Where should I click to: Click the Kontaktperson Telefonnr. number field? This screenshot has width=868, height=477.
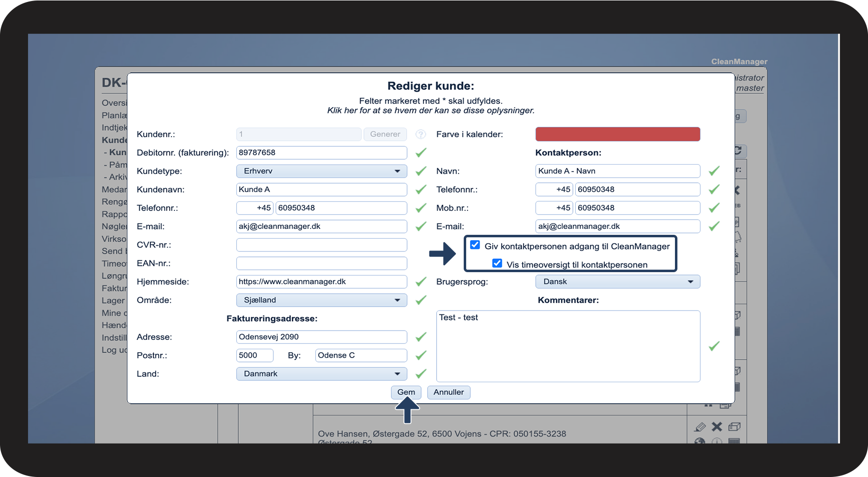pos(638,190)
